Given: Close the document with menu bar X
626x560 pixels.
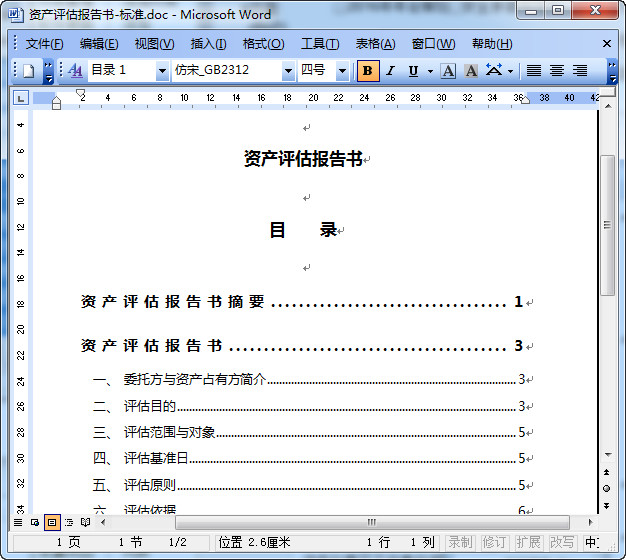Looking at the screenshot, I should pyautogui.click(x=606, y=44).
